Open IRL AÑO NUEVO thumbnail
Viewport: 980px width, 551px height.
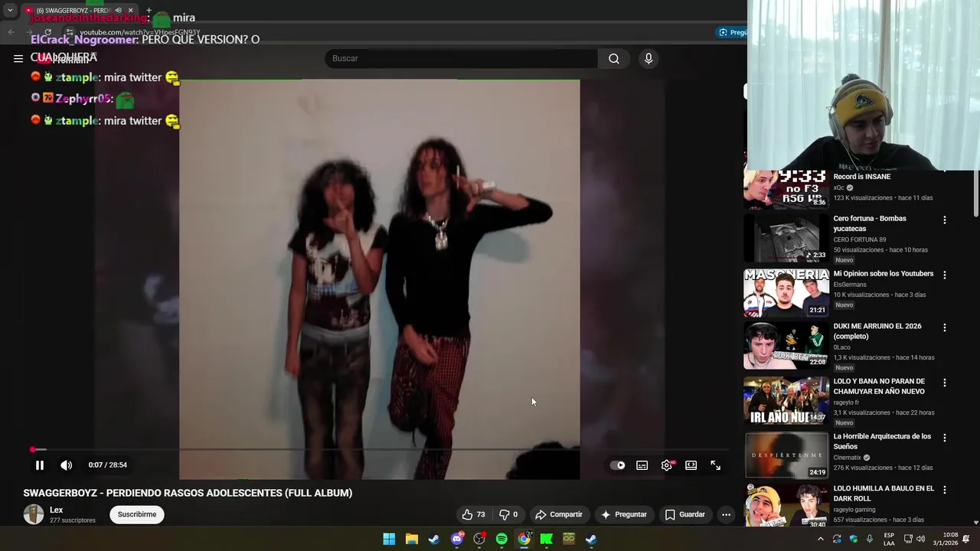(786, 400)
